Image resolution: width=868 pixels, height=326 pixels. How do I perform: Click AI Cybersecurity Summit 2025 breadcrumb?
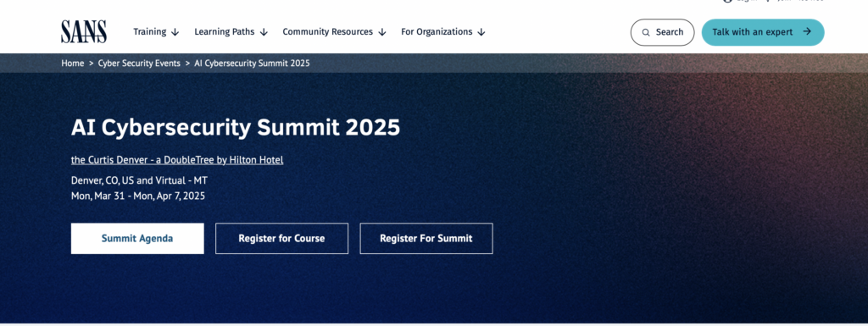pyautogui.click(x=252, y=63)
